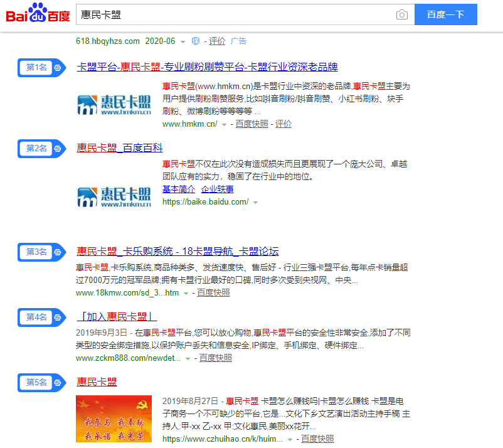Click 惠民卡盟 logo thumbnail in first result
Viewport: 503px width, 448px height.
click(x=114, y=105)
